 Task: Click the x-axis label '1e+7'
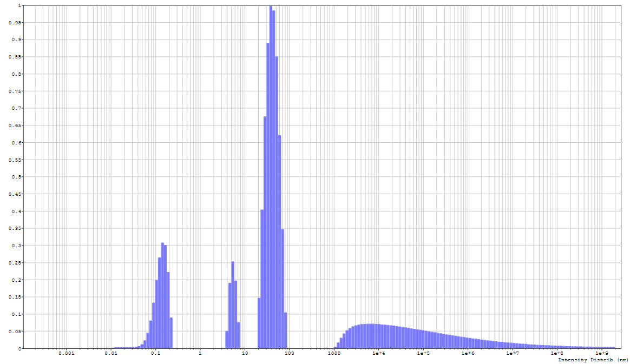[x=512, y=353]
